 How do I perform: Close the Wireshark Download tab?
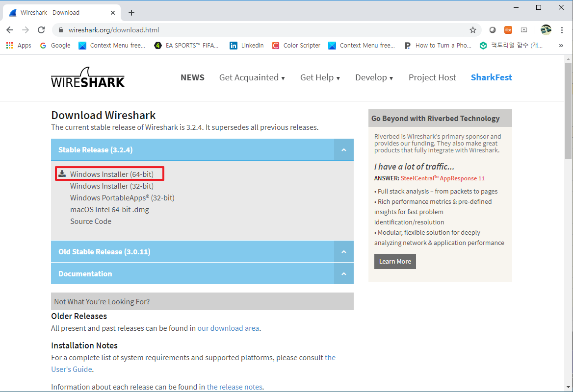[x=113, y=13]
